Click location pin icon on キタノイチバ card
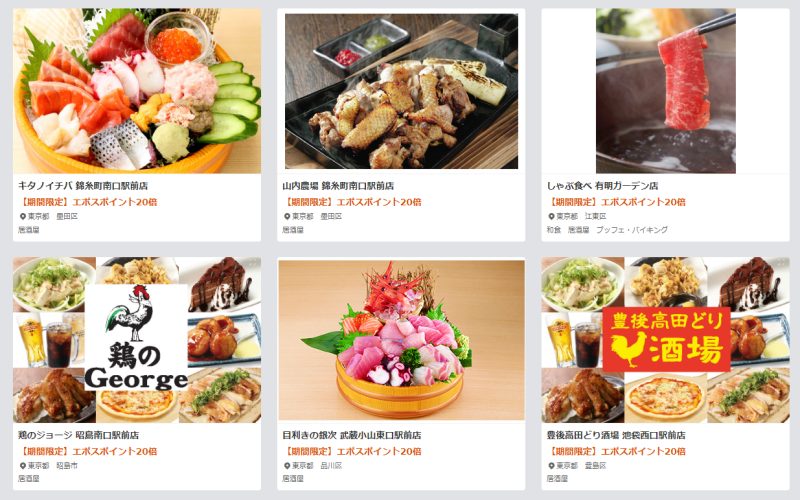 point(22,216)
